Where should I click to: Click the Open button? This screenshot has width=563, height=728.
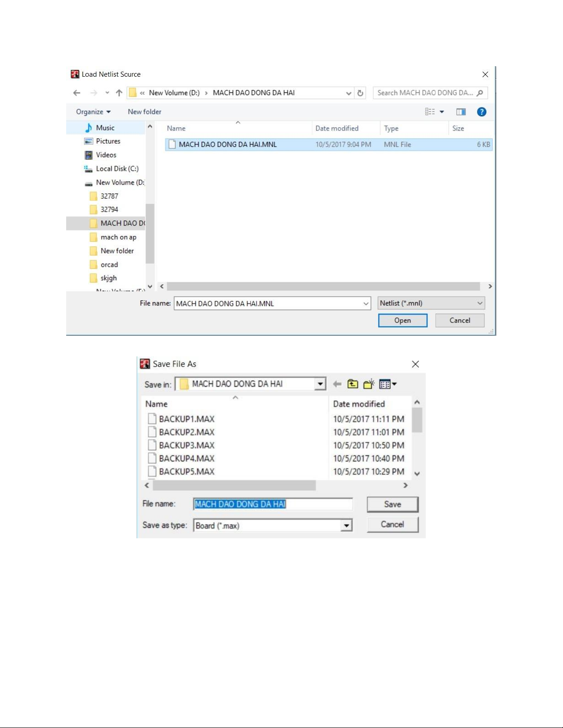(x=402, y=321)
